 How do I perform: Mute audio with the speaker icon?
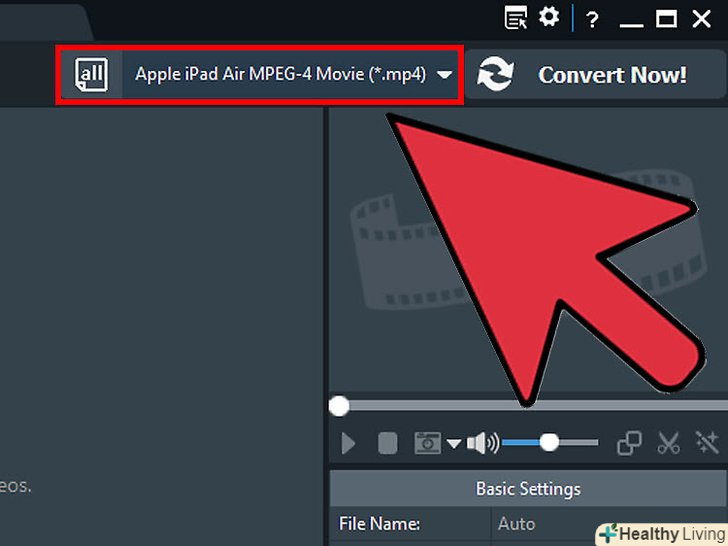[x=483, y=443]
